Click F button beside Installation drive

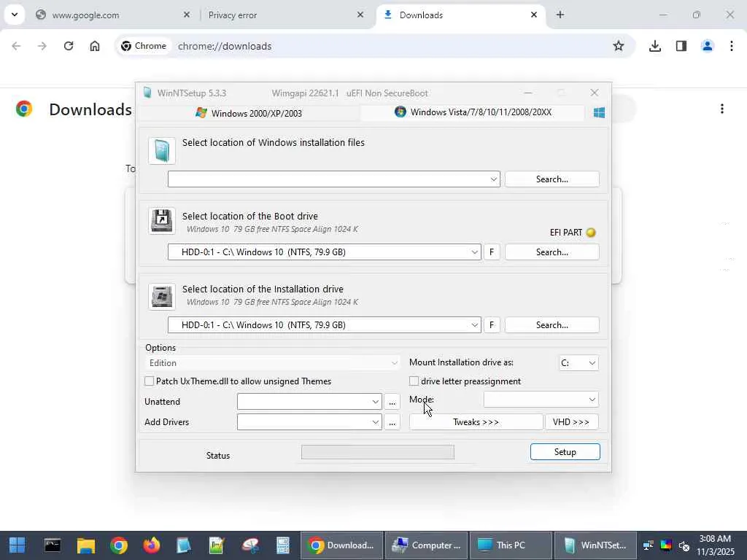(x=492, y=325)
